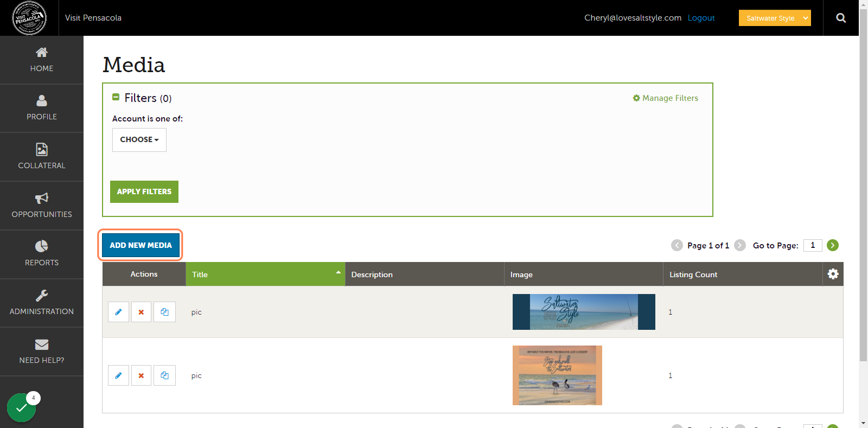Edit the first pic media row
868x428 pixels.
118,312
